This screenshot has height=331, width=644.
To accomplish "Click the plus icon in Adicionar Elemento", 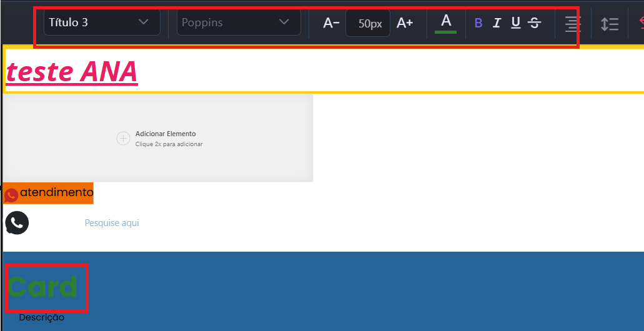I will (124, 139).
